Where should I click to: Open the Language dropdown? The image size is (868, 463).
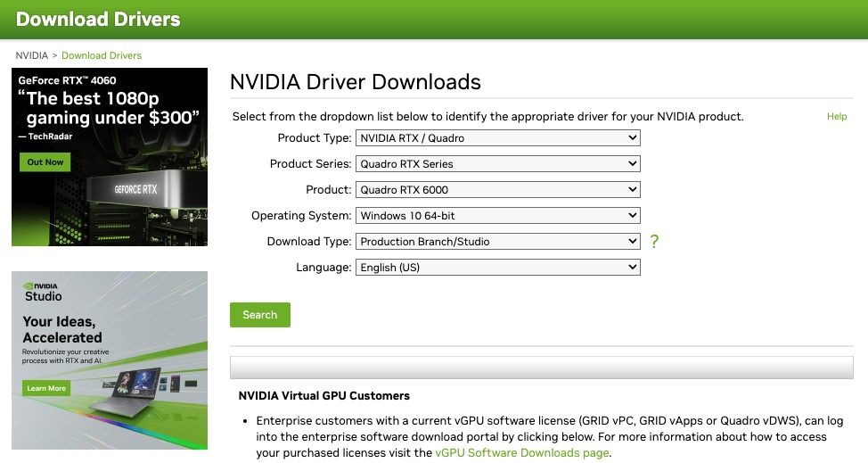tap(497, 267)
